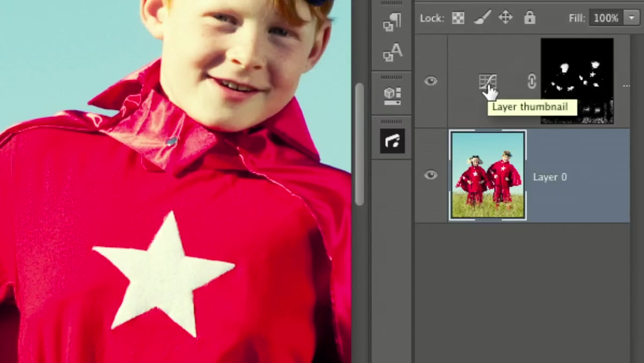The height and width of the screenshot is (363, 644).
Task: Hide Layer 0 using its eye icon
Action: click(430, 175)
